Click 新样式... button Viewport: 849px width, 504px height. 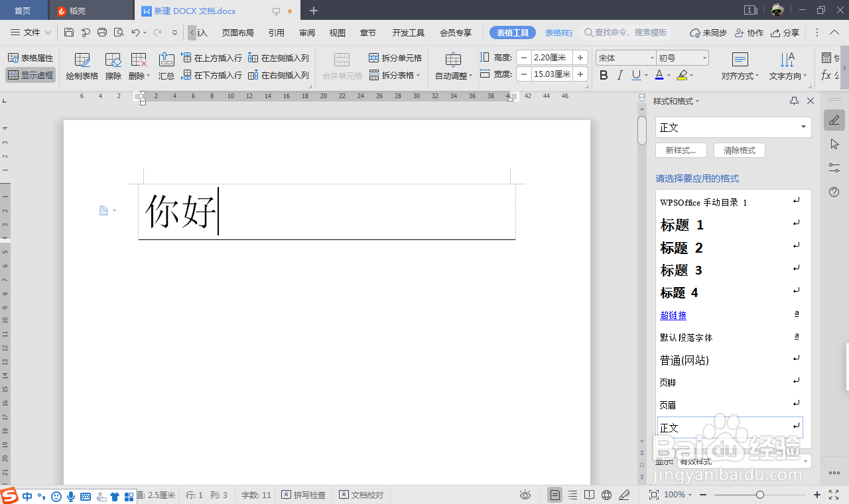pyautogui.click(x=681, y=151)
